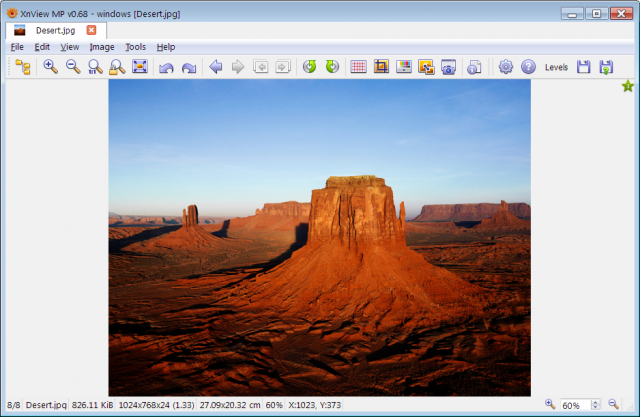Rotate image clockwise with green arrow
The width and height of the screenshot is (640, 417).
[332, 67]
